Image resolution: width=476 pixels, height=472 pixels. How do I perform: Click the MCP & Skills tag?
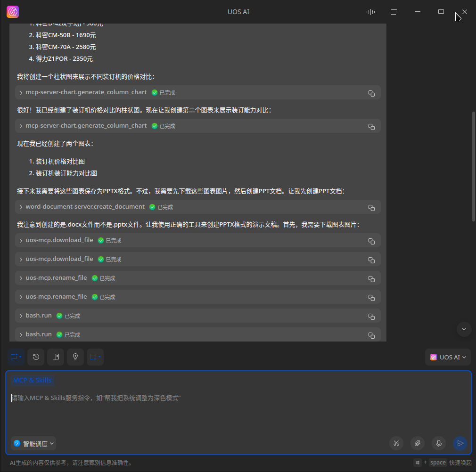pos(32,380)
